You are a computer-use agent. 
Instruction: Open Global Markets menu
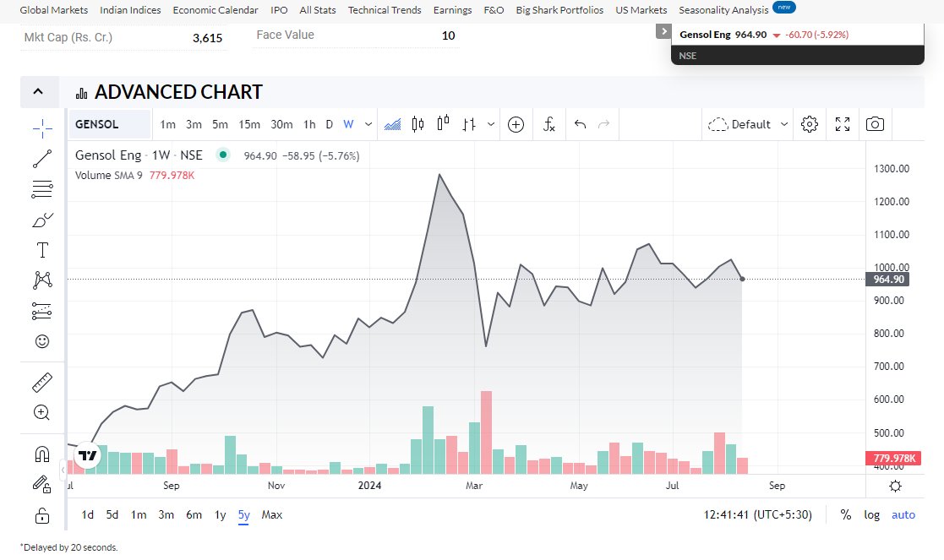tap(53, 10)
